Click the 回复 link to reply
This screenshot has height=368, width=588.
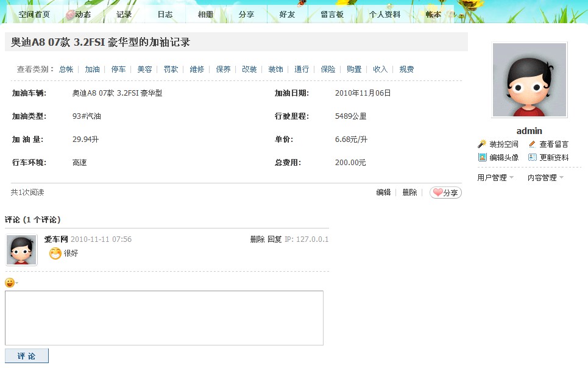(x=275, y=239)
